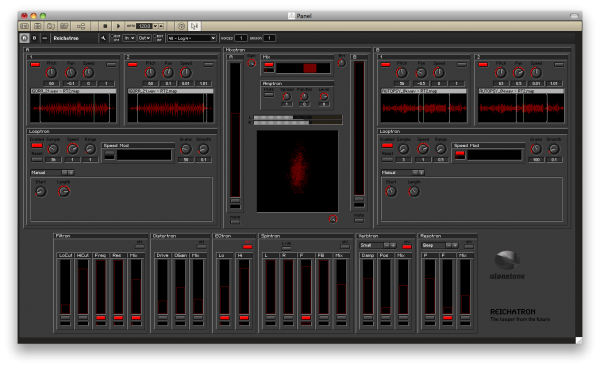Image resolution: width=600 pixels, height=368 pixels.
Task: Increase tempo with the up arrow stepper
Action: [x=161, y=26]
